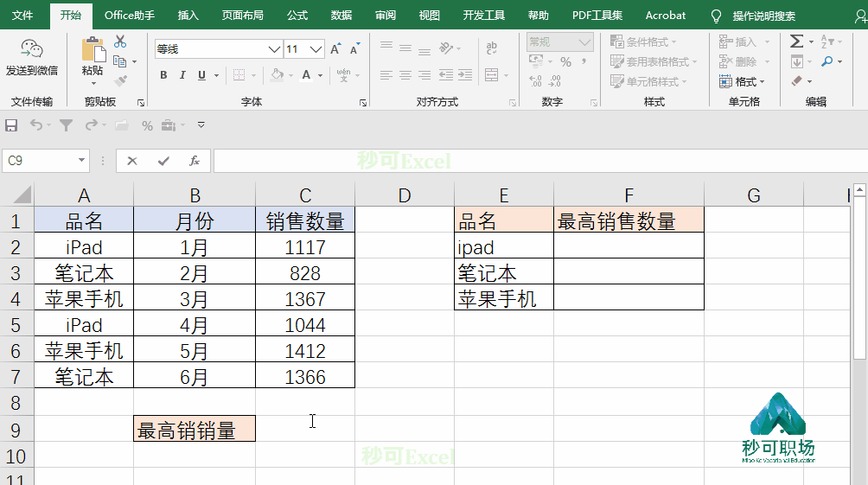Screen dimensions: 868x485
Task: Open font size dropdown showing 11
Action: point(316,49)
